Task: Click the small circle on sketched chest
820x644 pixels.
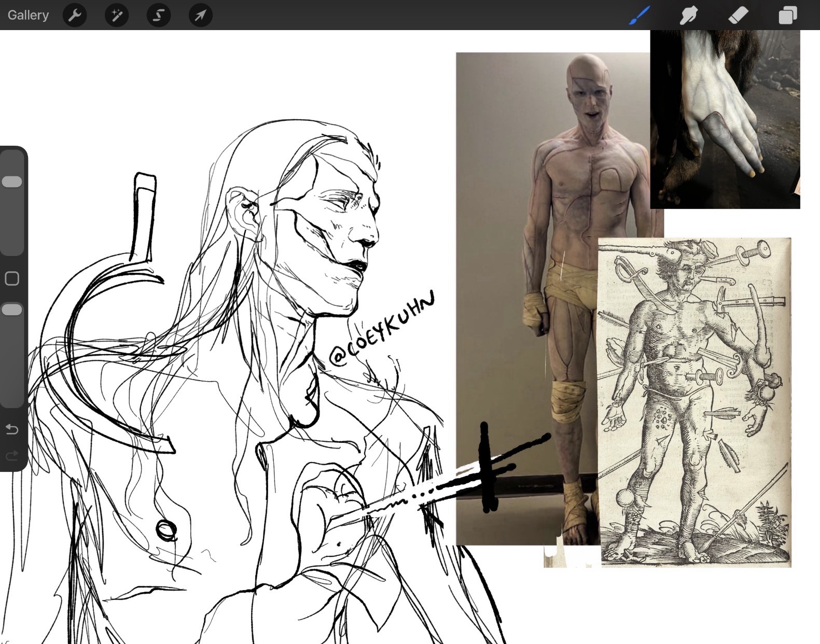Action: pos(166,530)
